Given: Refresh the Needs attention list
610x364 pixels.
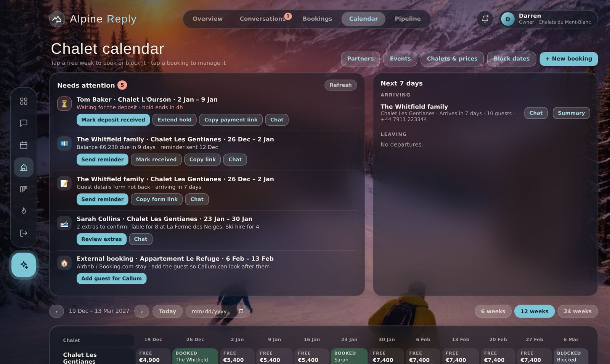Looking at the screenshot, I should coord(340,85).
